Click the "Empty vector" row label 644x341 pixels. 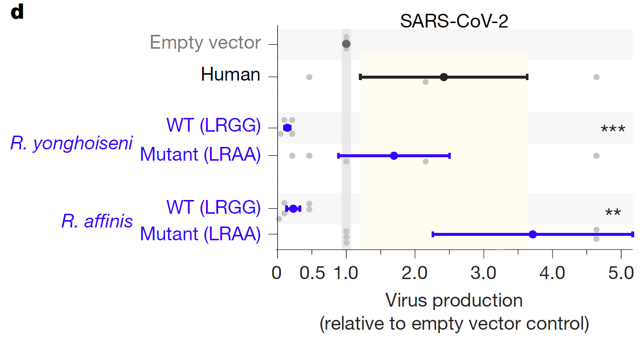click(x=205, y=43)
